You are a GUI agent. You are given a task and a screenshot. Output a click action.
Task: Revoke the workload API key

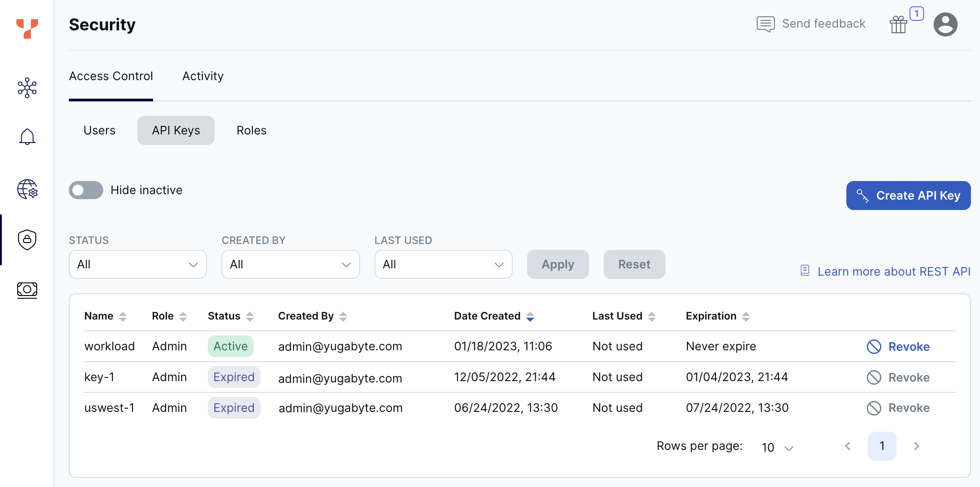point(898,347)
